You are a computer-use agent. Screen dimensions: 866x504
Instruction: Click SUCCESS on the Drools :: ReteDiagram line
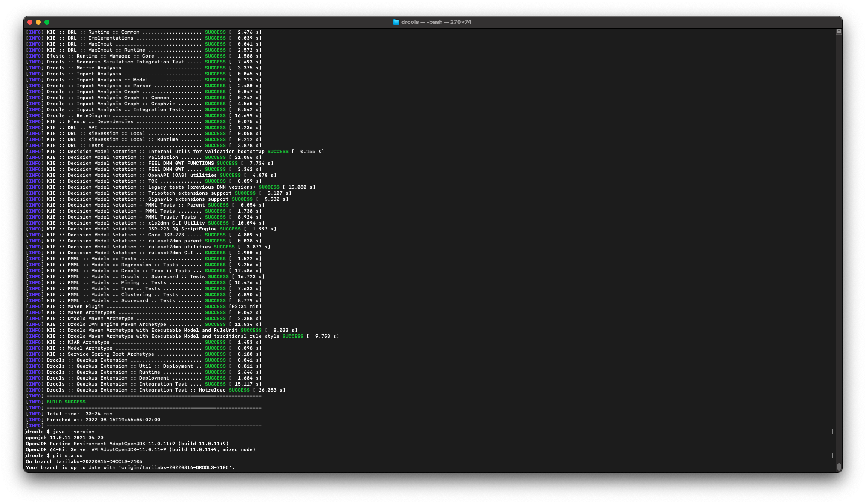pyautogui.click(x=215, y=115)
